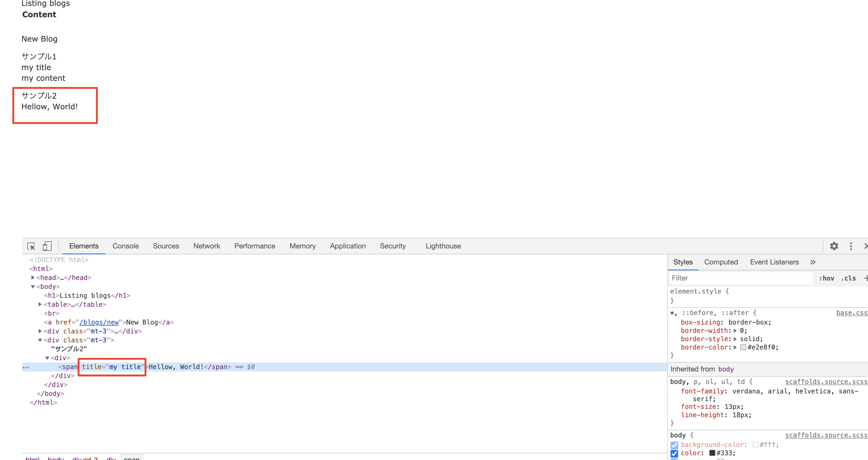Activate the inspect element picker icon

pos(31,246)
